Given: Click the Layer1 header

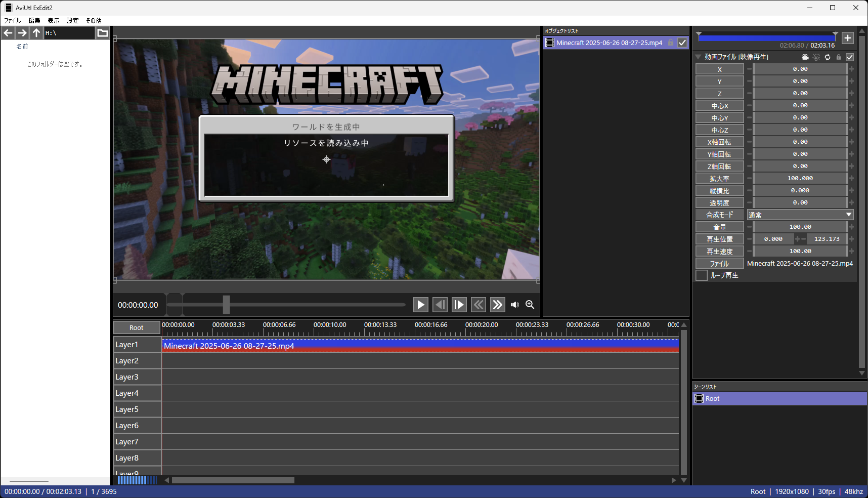Looking at the screenshot, I should 137,345.
